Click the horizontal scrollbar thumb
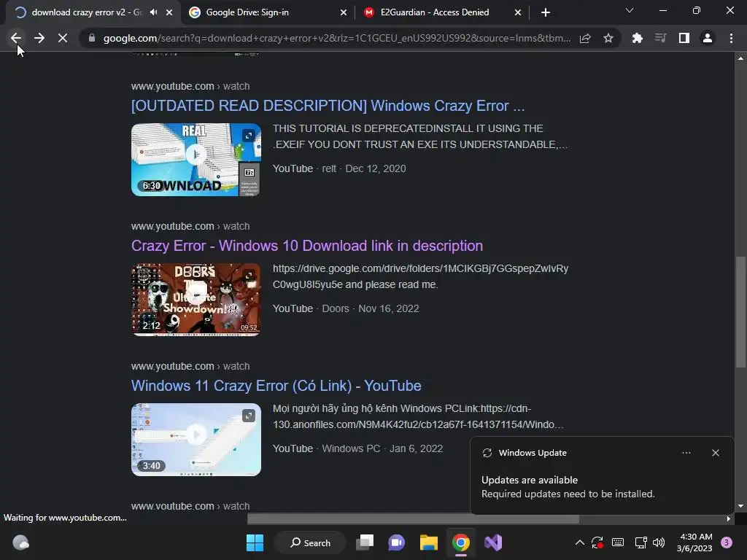 (x=413, y=518)
